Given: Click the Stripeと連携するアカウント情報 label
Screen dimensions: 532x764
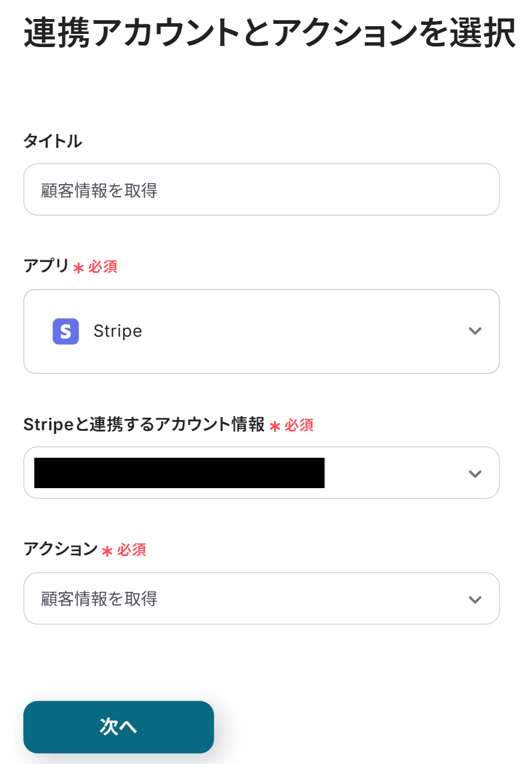Looking at the screenshot, I should 144,424.
